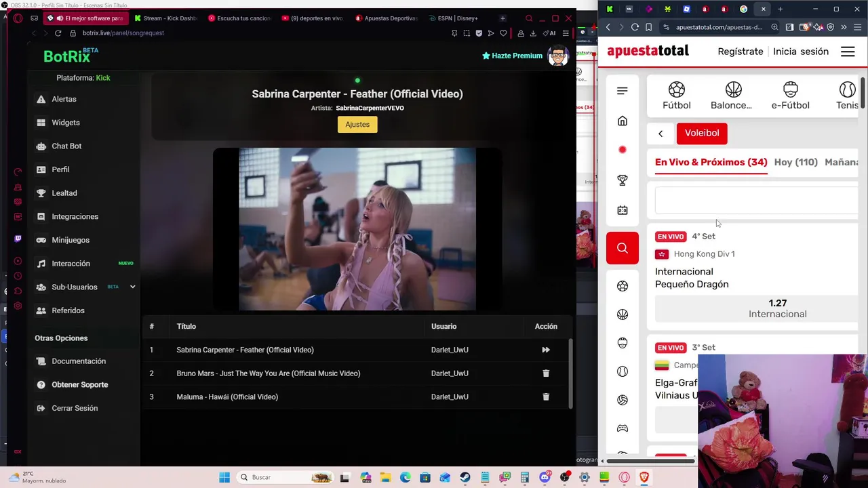Switch to Stream - Kick Dashboard tab
Image resolution: width=868 pixels, height=488 pixels.
pos(166,18)
